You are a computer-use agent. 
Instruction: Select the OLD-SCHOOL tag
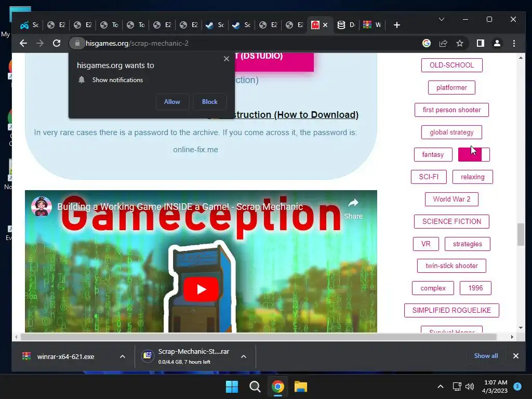tap(451, 65)
